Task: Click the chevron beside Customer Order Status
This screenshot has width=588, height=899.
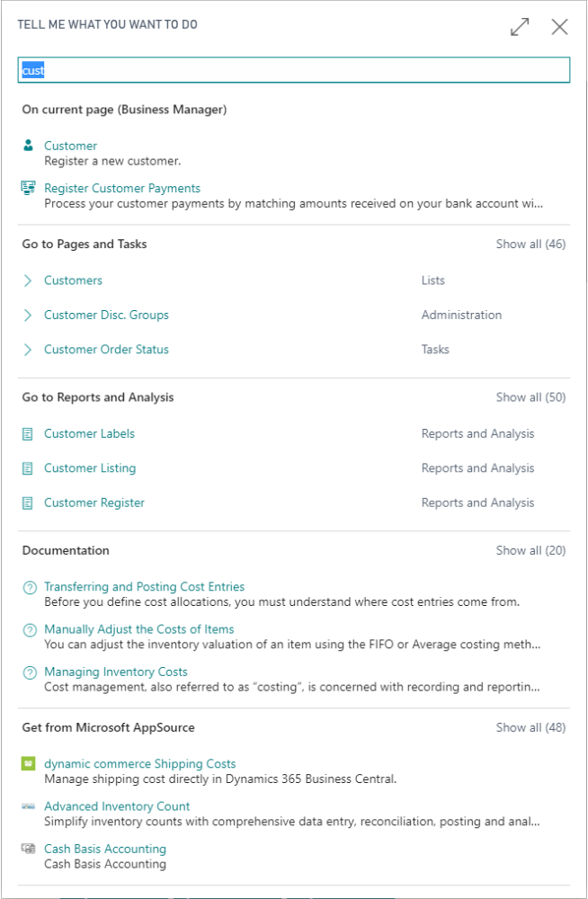Action: [28, 349]
